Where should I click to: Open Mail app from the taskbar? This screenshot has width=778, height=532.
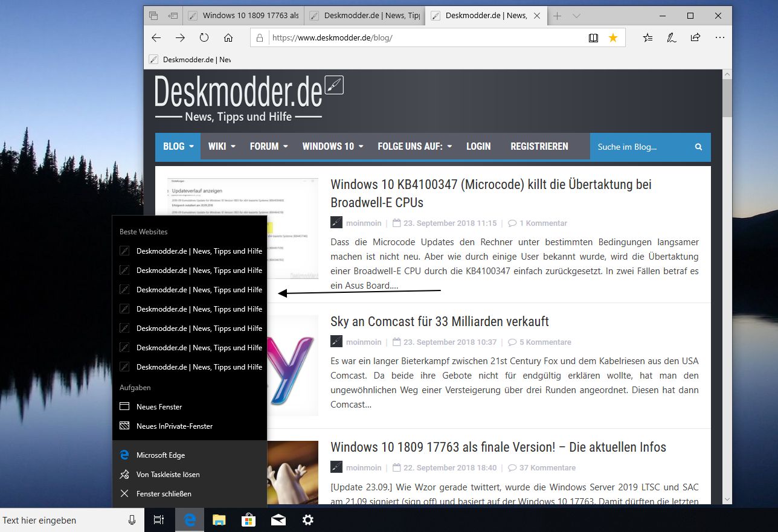pyautogui.click(x=278, y=520)
